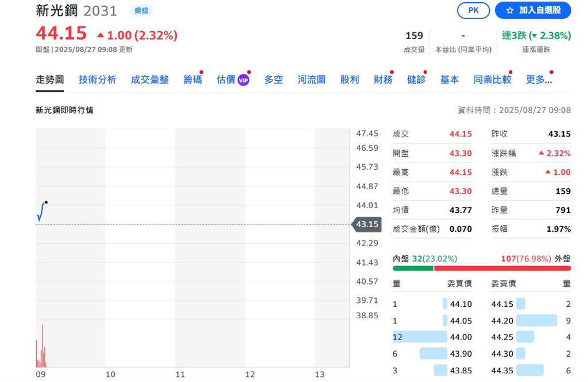The width and height of the screenshot is (588, 382).
Task: Click ask price 44.15 in order book
Action: click(502, 304)
